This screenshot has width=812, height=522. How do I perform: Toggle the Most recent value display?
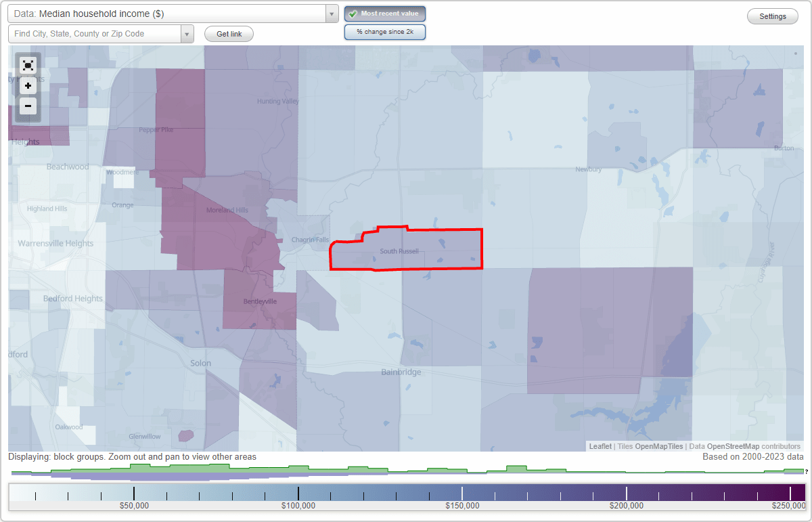(x=384, y=13)
